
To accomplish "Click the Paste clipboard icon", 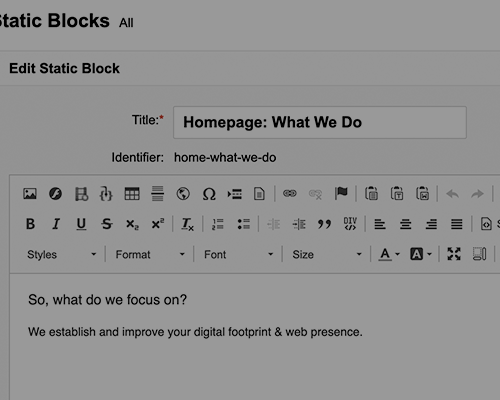I will point(371,193).
